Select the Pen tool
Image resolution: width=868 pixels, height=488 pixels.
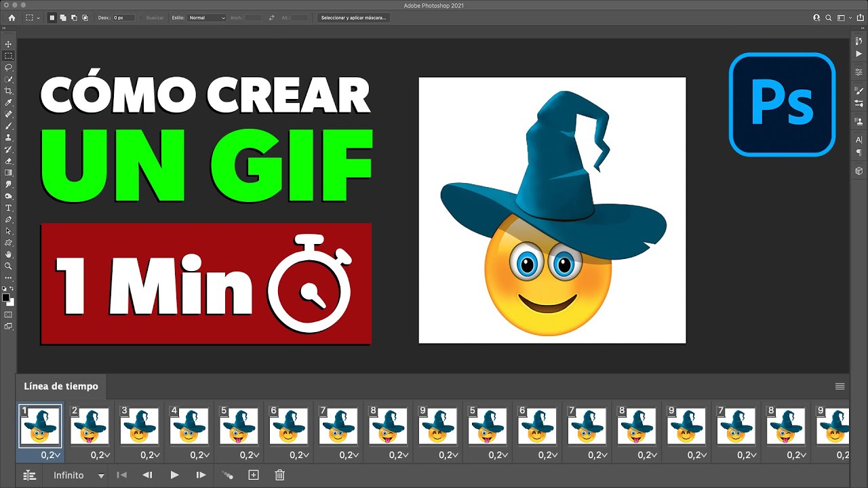(8, 220)
